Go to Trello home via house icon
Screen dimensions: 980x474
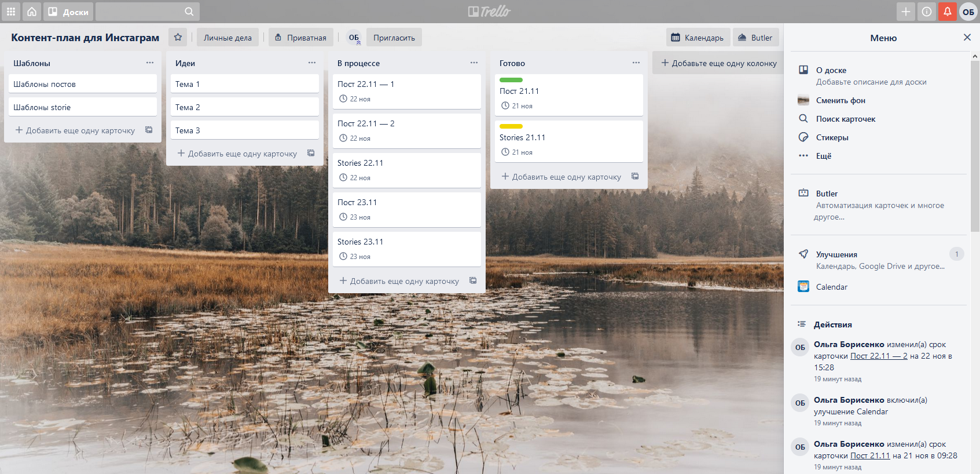click(32, 12)
